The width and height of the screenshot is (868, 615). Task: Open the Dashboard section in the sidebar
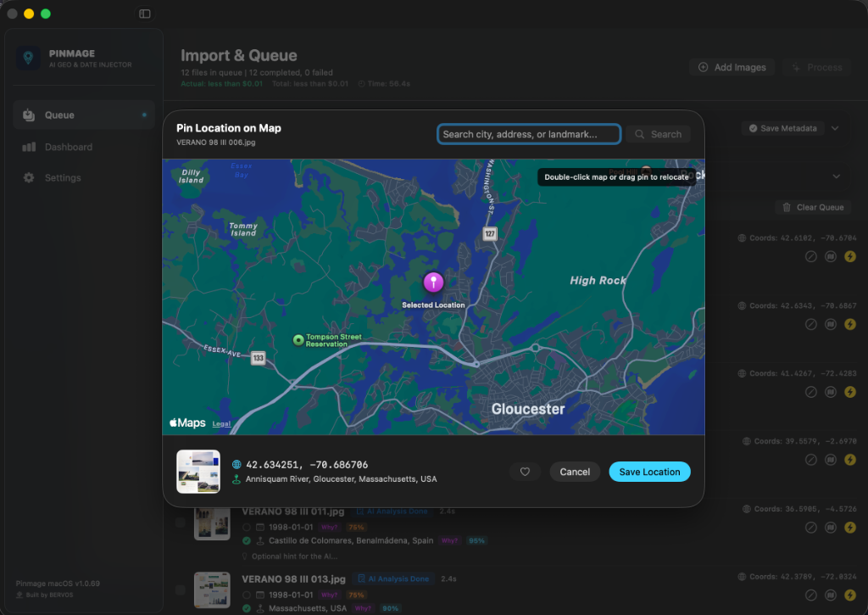click(84, 147)
